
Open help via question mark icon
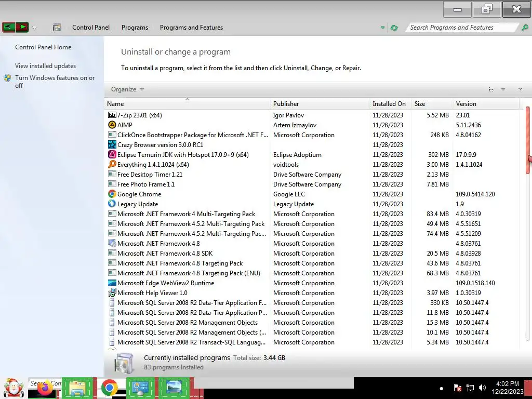click(520, 89)
